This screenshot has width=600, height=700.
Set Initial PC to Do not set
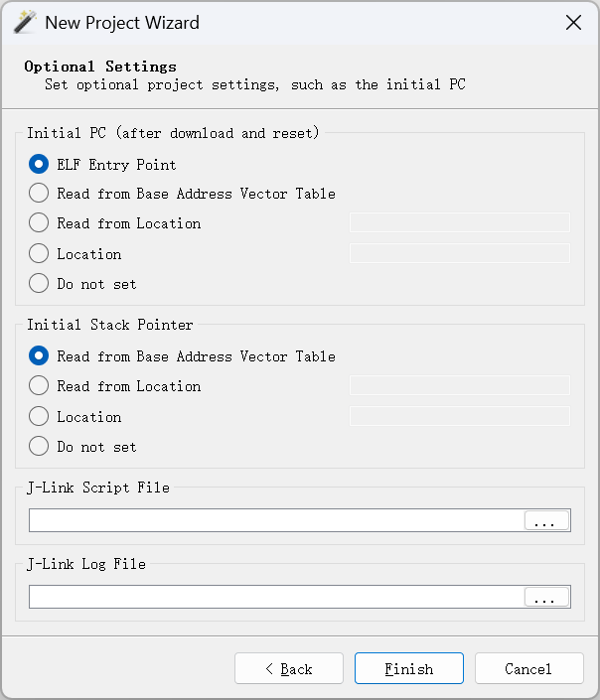point(39,284)
